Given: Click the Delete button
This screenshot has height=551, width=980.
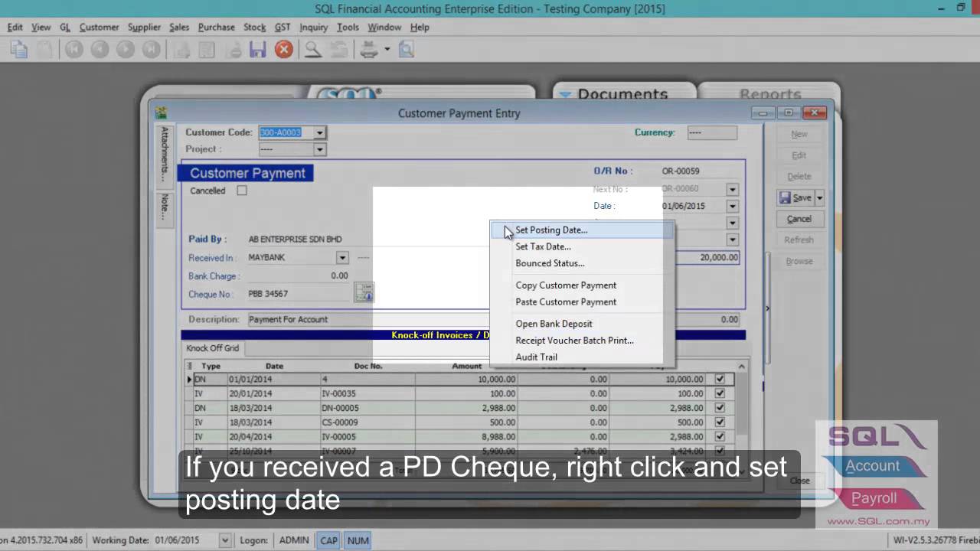Looking at the screenshot, I should click(799, 176).
